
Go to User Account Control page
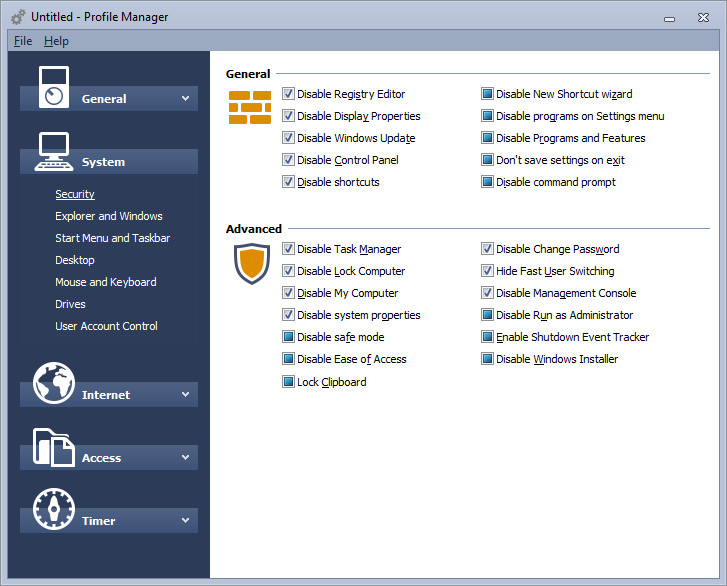tap(106, 326)
